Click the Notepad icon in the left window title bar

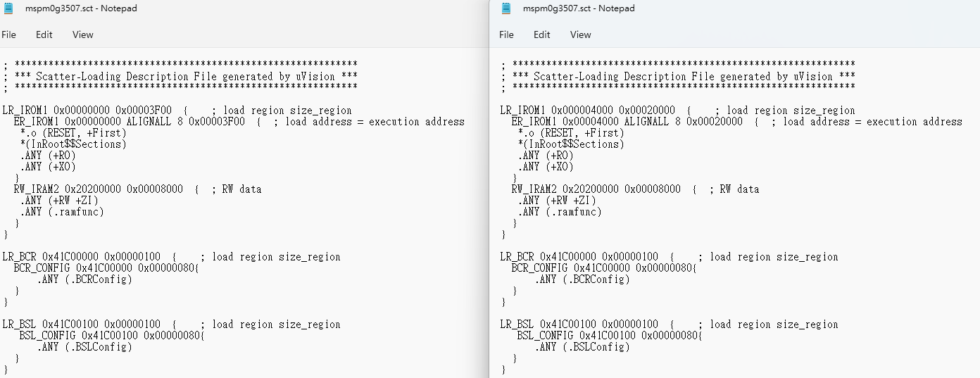pyautogui.click(x=8, y=8)
